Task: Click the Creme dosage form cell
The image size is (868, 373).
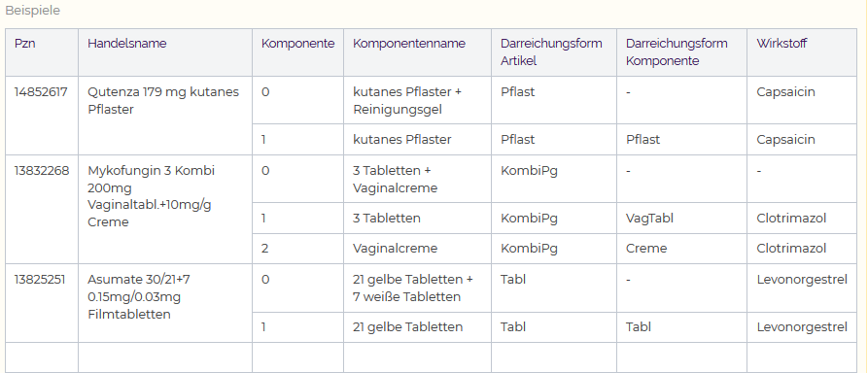Action: 682,249
